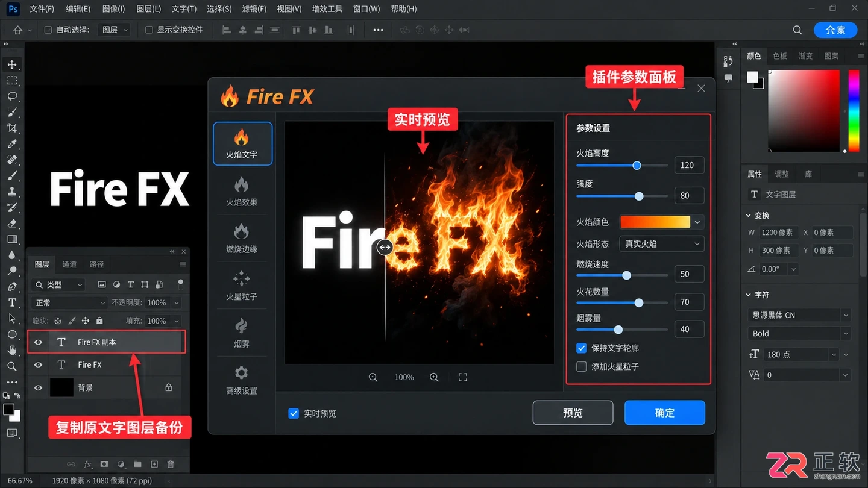
Task: Open the 滤镜(T) menu
Action: [254, 9]
